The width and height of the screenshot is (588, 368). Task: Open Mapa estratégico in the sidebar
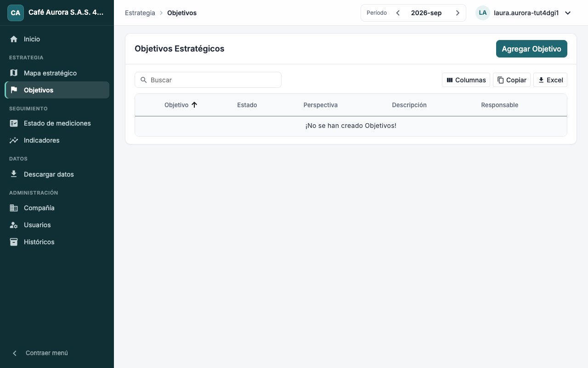(57, 73)
